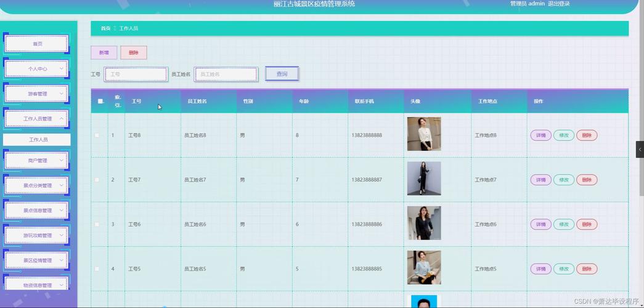
Task: Open the avatar thumbnail of 员工姓名8
Action: pyautogui.click(x=423, y=134)
